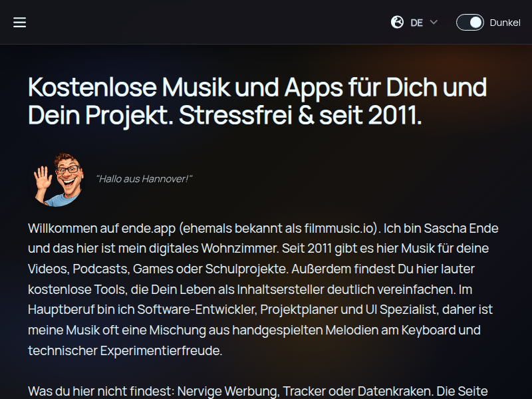Open the hamburger navigation menu
Image resolution: width=532 pixels, height=399 pixels.
(20, 23)
